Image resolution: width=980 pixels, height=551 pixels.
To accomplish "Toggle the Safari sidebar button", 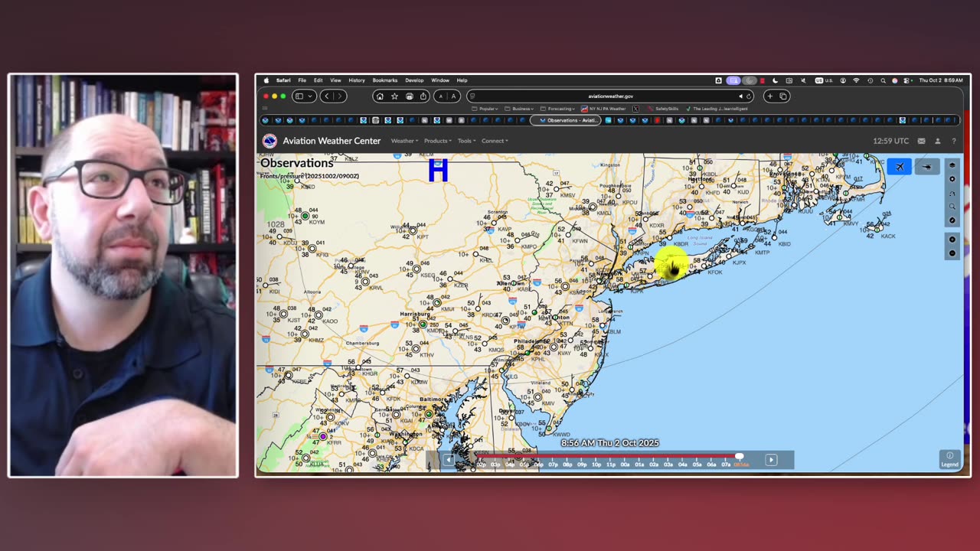I will tap(299, 96).
